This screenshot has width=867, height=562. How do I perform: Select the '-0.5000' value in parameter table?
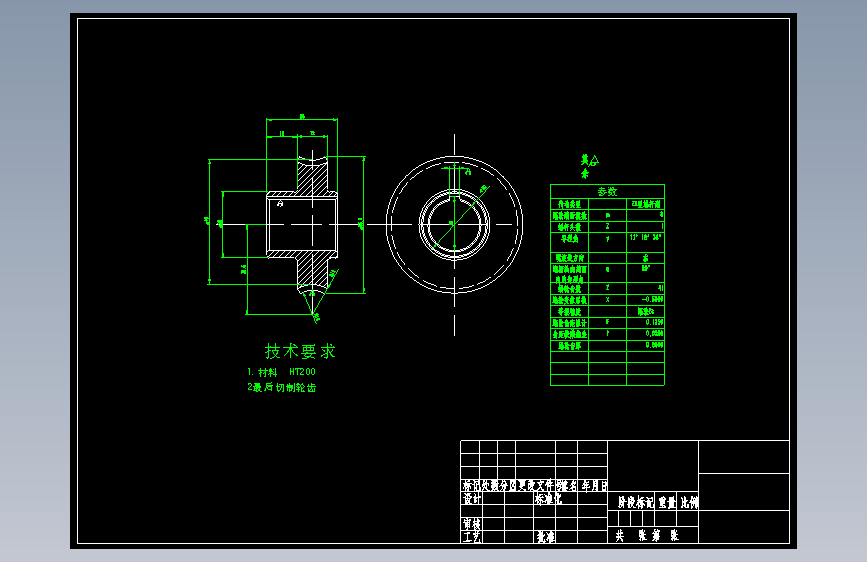tap(652, 299)
